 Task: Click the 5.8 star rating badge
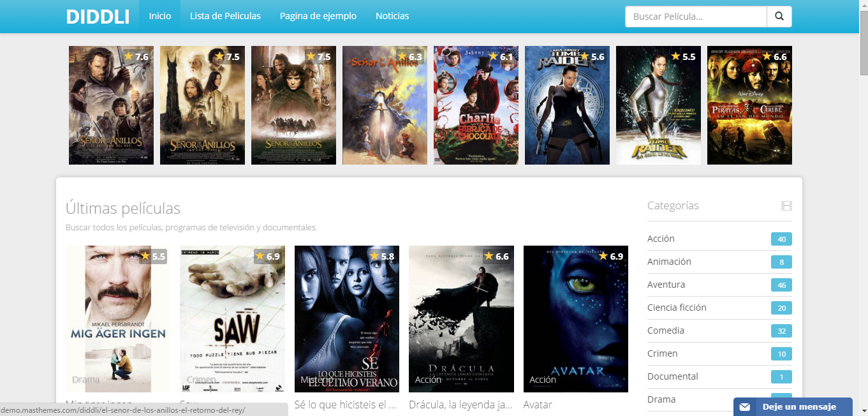click(382, 256)
